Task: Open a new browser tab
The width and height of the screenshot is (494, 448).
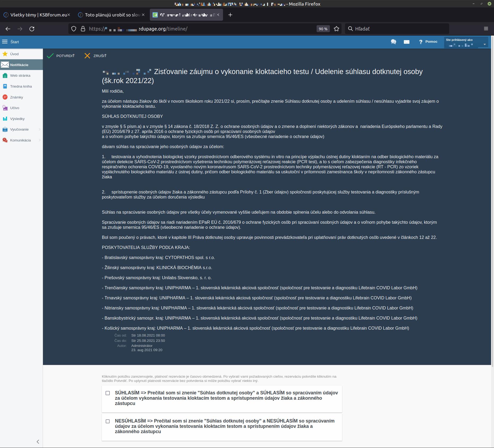Action: [230, 15]
